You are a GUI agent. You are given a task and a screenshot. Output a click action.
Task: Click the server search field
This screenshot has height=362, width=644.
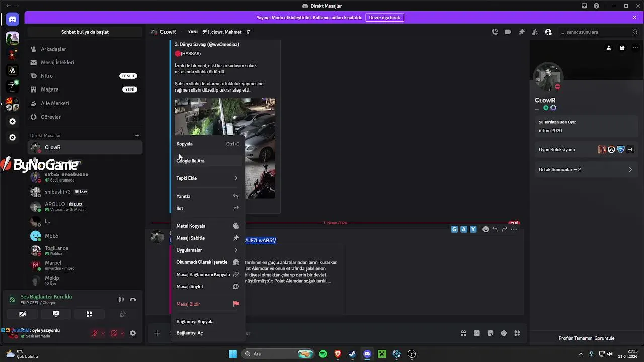coord(599,32)
